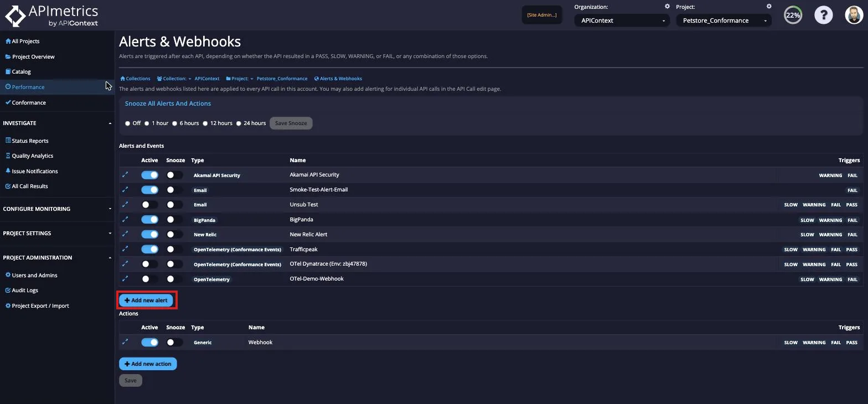Open the Organization settings gear icon
Screen dimensions: 868x404
[667, 7]
